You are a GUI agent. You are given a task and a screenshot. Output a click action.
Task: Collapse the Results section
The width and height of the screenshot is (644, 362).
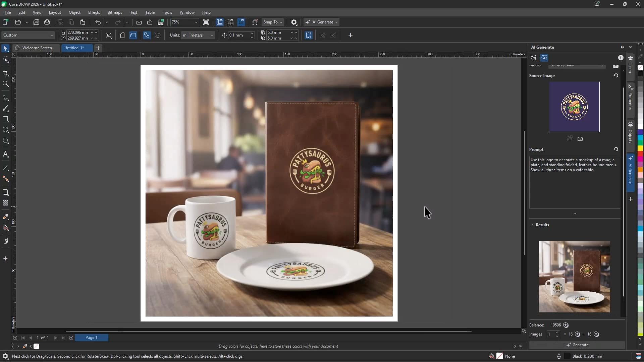(532, 225)
